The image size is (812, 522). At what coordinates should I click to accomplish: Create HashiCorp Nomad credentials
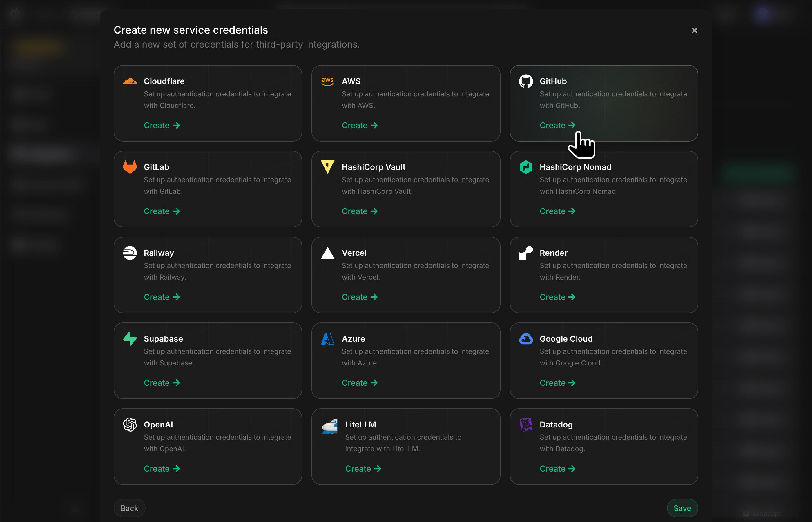[557, 211]
